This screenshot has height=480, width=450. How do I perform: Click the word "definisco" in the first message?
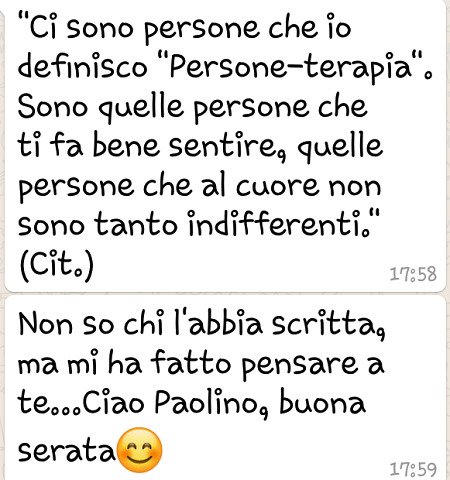click(82, 65)
